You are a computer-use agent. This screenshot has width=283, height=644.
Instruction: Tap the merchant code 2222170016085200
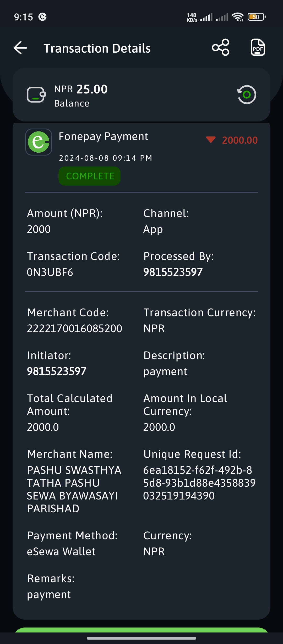point(74,328)
